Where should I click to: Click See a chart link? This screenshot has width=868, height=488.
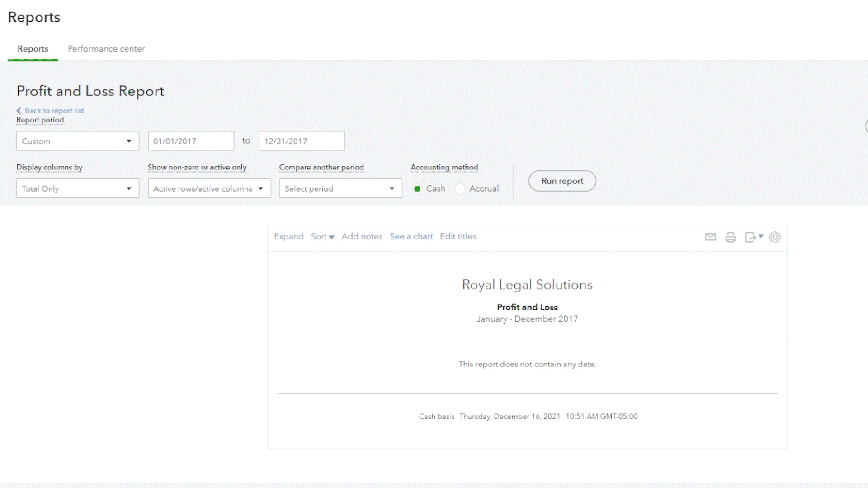(x=411, y=236)
